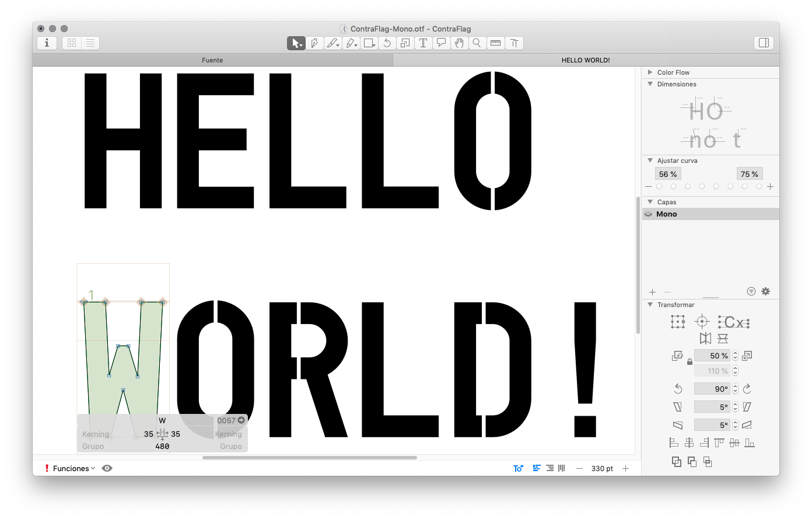Decrease curve tension with minus button
Viewport: 812px width, 519px height.
pyautogui.click(x=648, y=187)
